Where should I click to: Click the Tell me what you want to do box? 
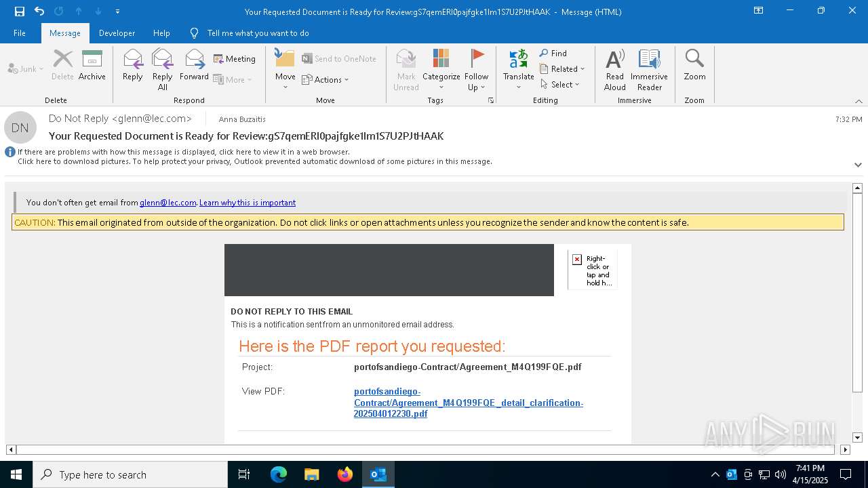point(258,33)
